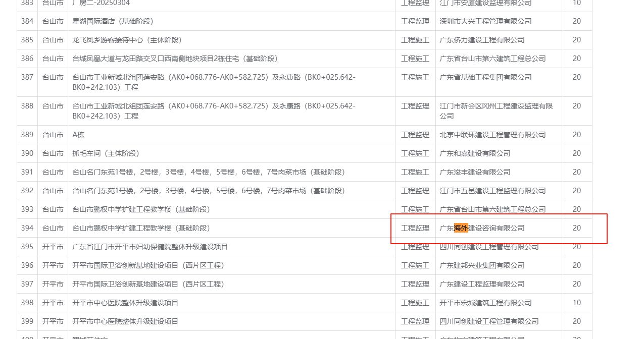Image resolution: width=644 pixels, height=339 pixels.
Task: Select 广东建邦兴业集团有限公司 company cell
Action: tap(482, 265)
